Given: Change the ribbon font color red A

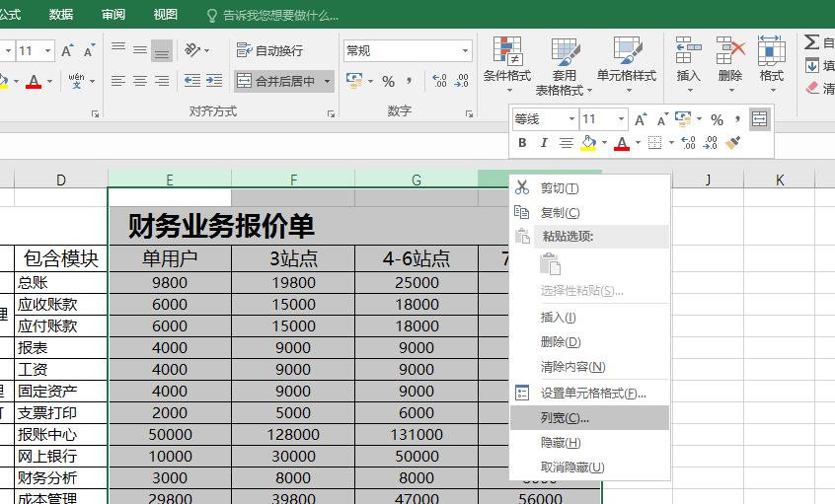Looking at the screenshot, I should [34, 82].
